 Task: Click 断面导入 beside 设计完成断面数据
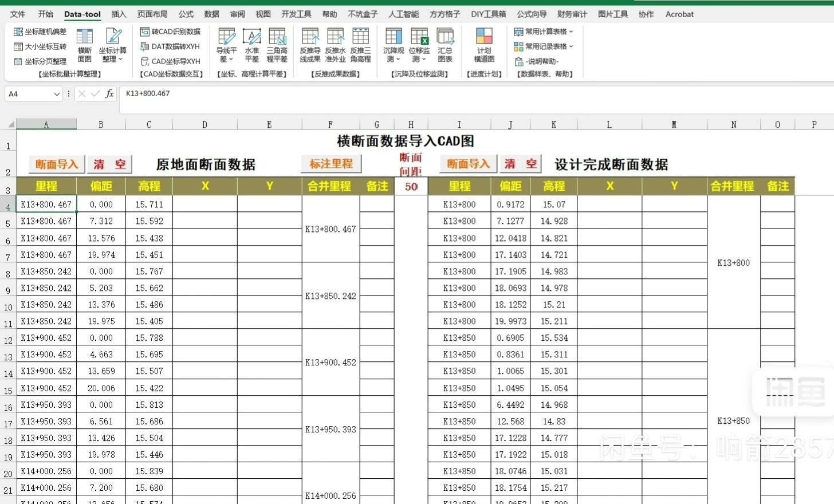468,164
